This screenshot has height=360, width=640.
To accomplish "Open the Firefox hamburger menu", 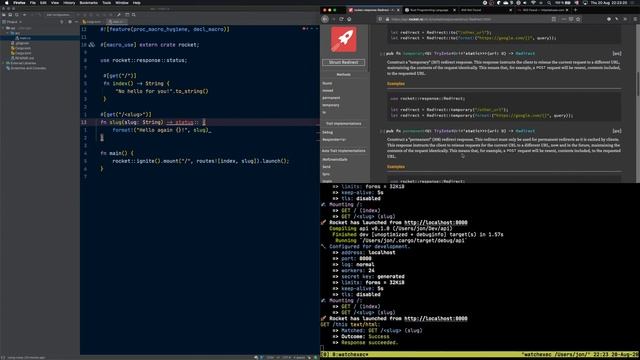I will [635, 19].
